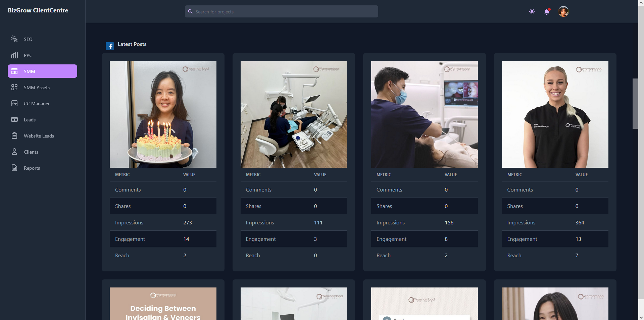The width and height of the screenshot is (644, 320).
Task: Click the SMM layout icon
Action: tap(14, 71)
